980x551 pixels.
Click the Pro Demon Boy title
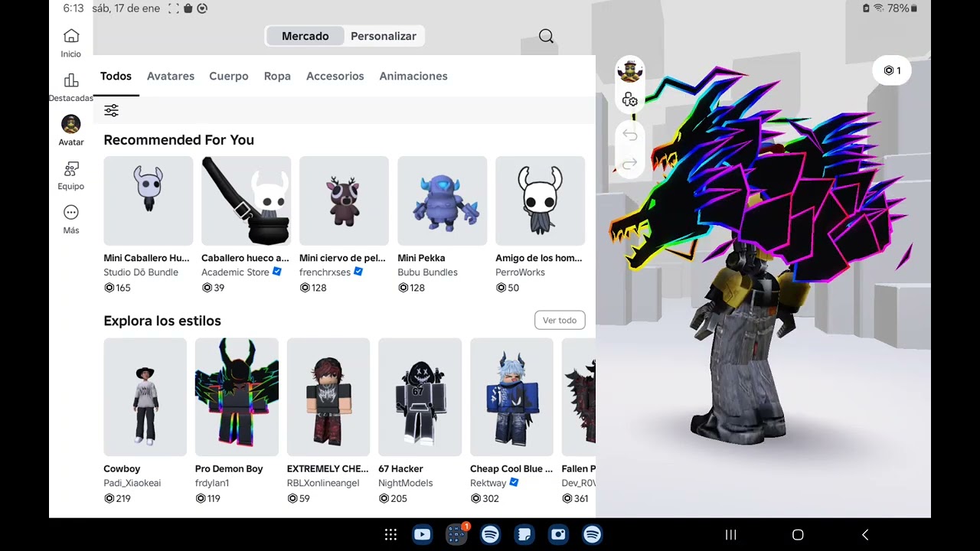tap(229, 468)
